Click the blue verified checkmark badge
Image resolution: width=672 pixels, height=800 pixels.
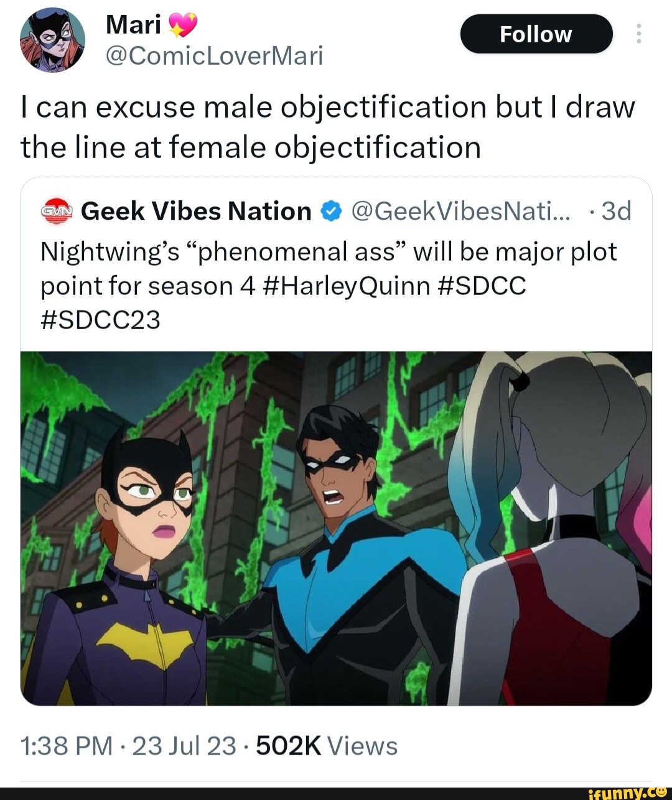pyautogui.click(x=331, y=212)
